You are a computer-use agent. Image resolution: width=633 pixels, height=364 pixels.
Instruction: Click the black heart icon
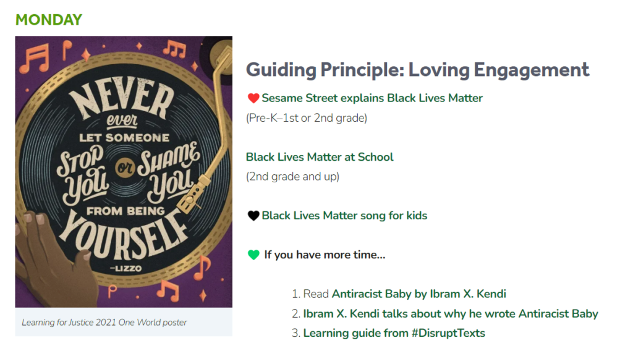[x=253, y=216]
